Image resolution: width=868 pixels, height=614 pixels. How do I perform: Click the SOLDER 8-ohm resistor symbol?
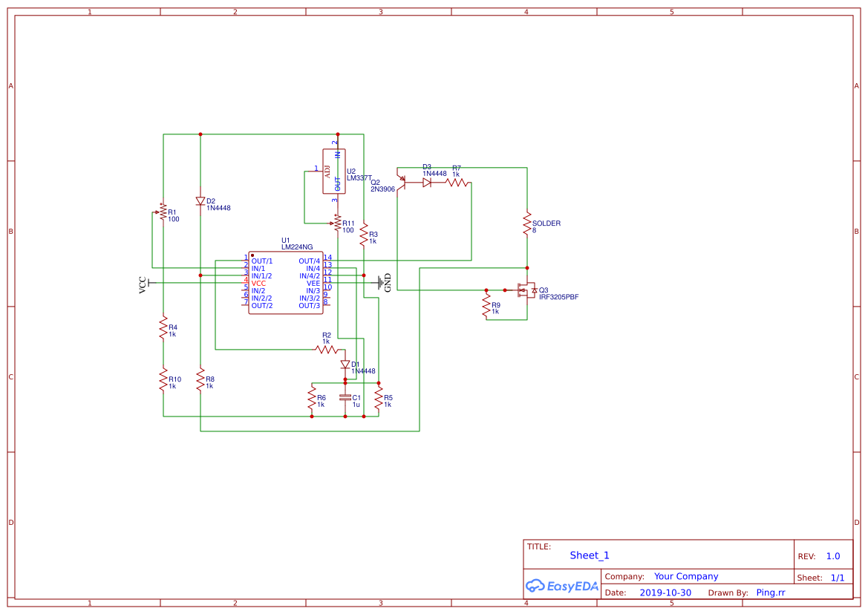[528, 223]
